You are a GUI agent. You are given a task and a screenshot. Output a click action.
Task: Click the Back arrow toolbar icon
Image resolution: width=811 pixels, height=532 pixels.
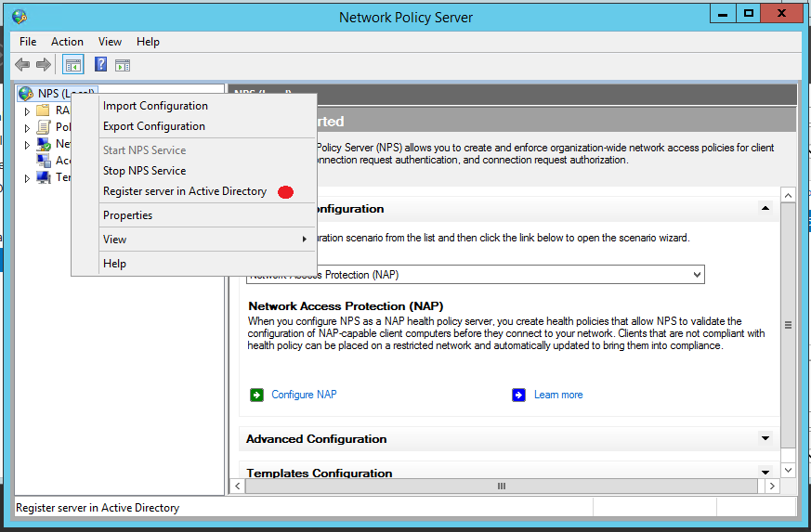coord(22,65)
